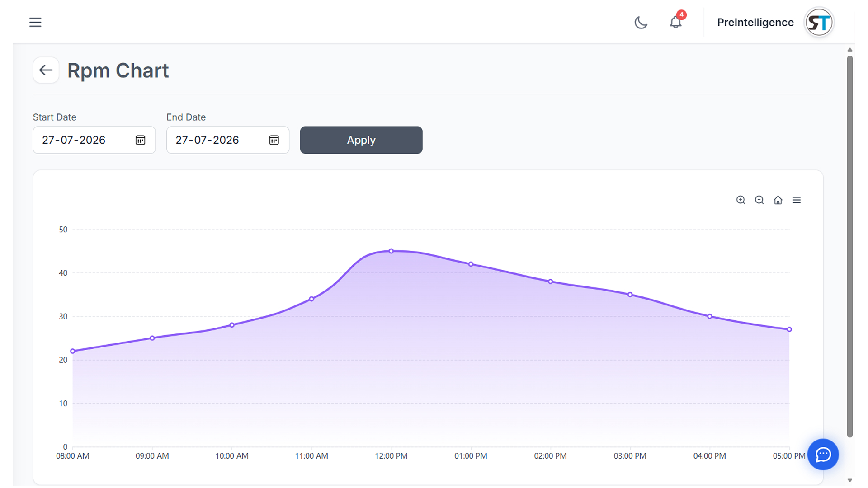Zoom in on the chart

[x=741, y=200]
